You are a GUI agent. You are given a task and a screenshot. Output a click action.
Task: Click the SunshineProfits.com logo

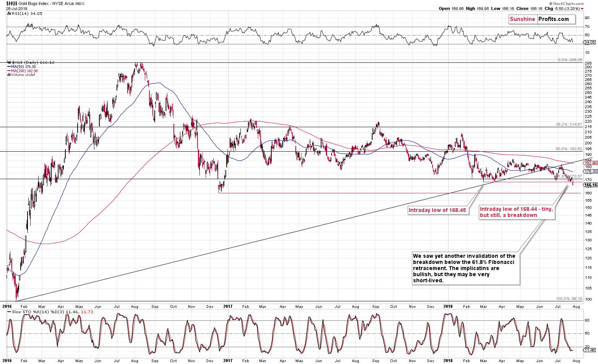(x=541, y=19)
